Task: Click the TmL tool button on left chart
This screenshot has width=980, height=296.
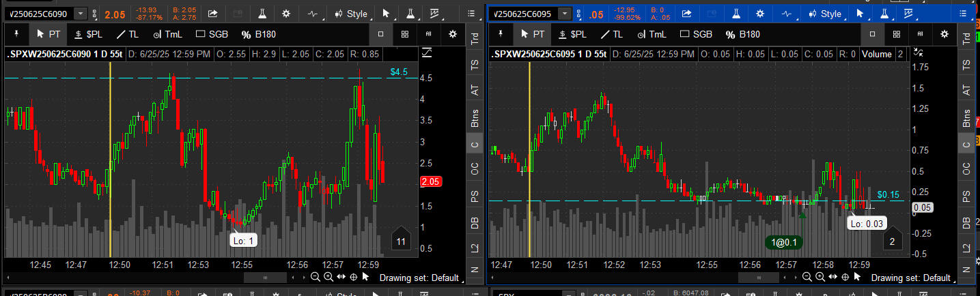Action: pos(170,34)
